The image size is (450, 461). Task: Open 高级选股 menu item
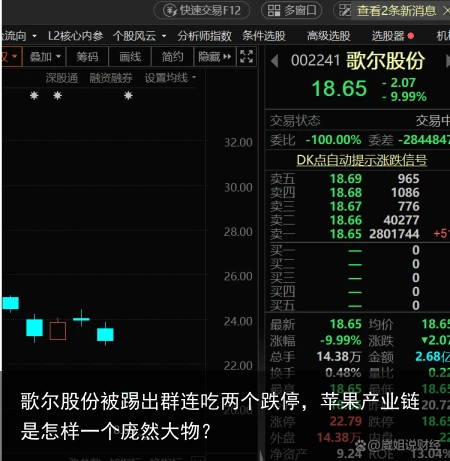328,36
